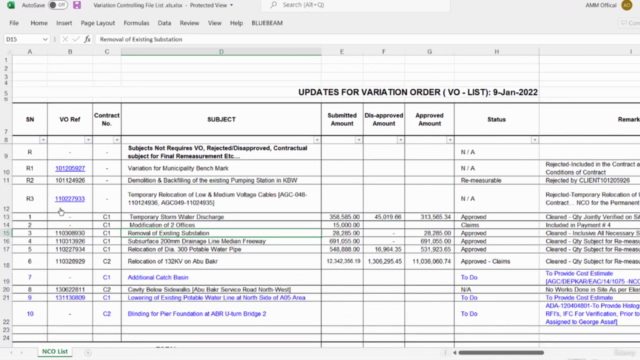Open the Help tab

pos(236,23)
